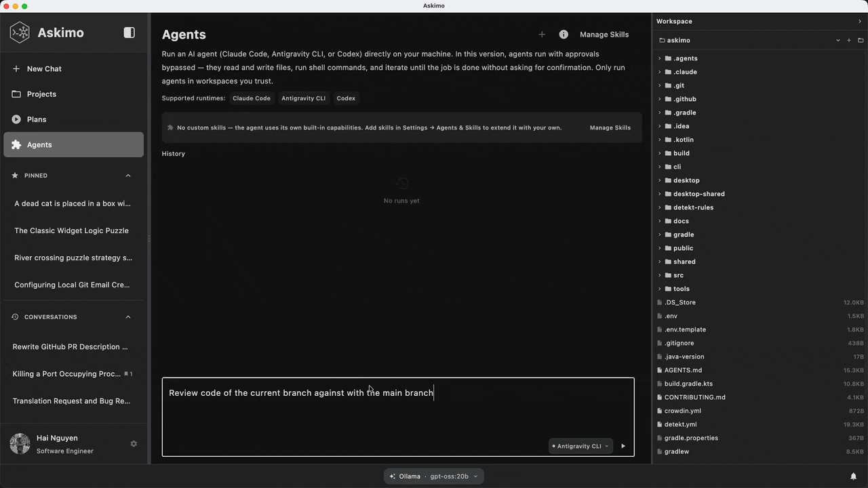Run the agent with the play arrow
This screenshot has width=868, height=488.
point(623,446)
